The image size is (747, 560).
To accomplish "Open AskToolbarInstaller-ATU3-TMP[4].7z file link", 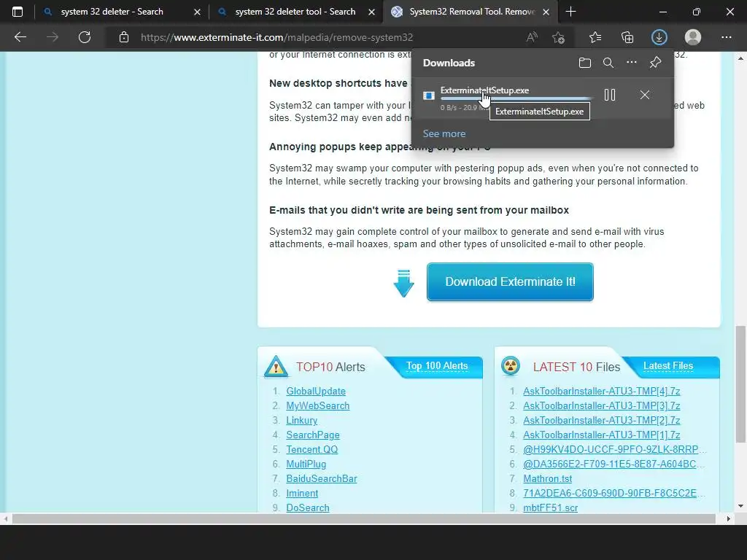I will click(x=602, y=391).
